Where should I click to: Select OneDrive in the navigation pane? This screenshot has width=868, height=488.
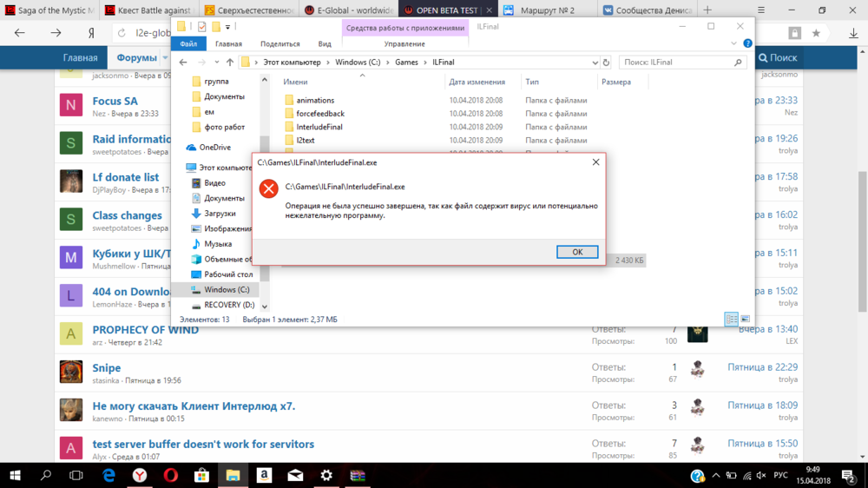click(214, 148)
